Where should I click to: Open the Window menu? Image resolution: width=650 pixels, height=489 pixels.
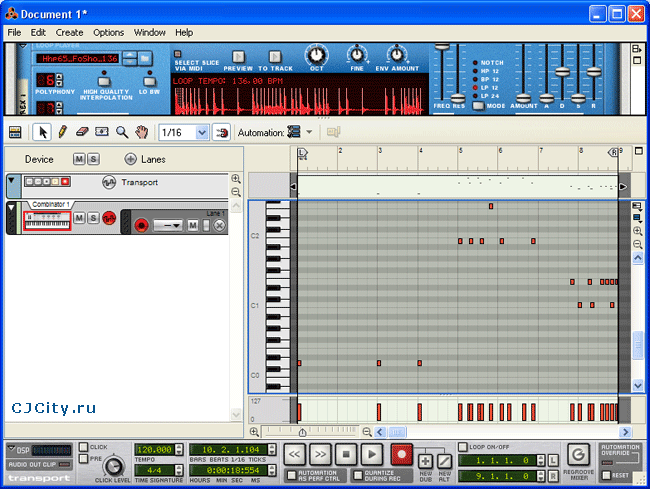(x=149, y=32)
